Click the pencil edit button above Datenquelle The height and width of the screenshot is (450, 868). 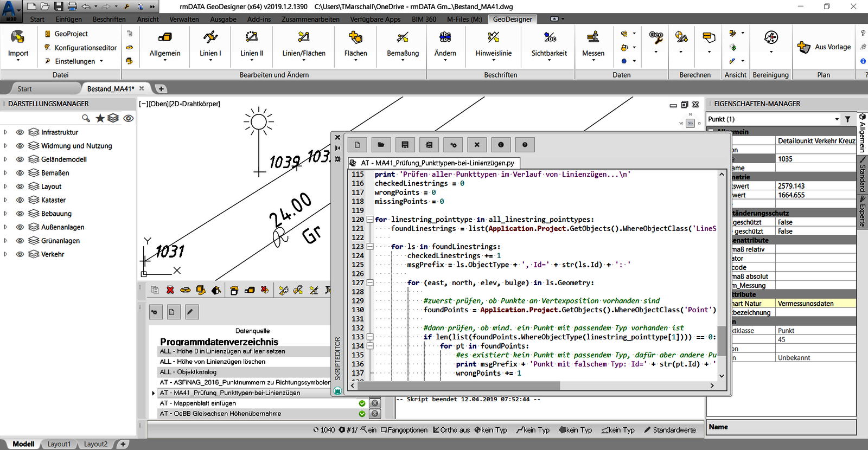(x=190, y=312)
